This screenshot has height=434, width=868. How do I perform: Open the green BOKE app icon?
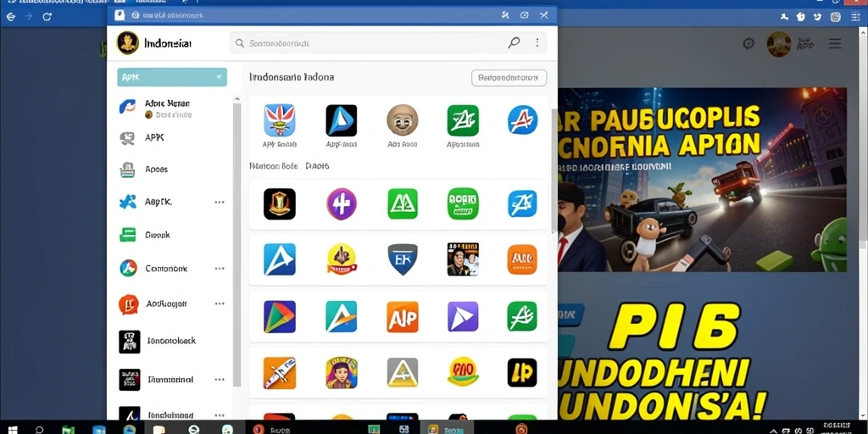coord(463,203)
